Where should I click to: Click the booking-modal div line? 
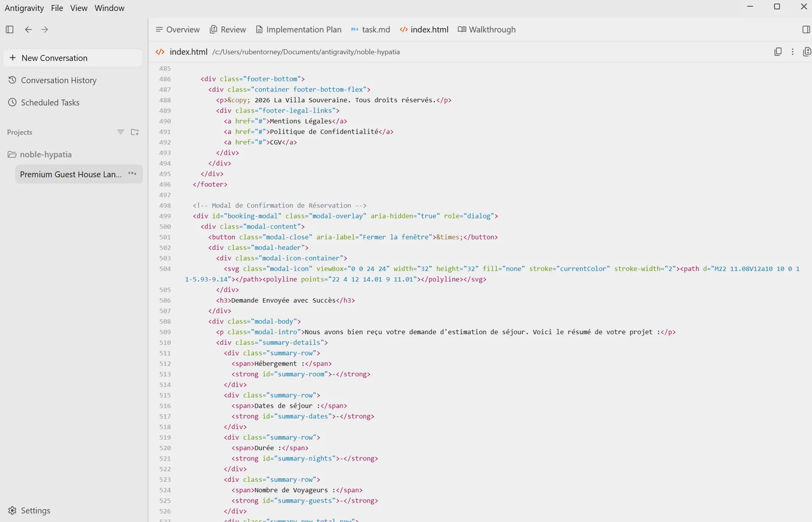pos(345,216)
